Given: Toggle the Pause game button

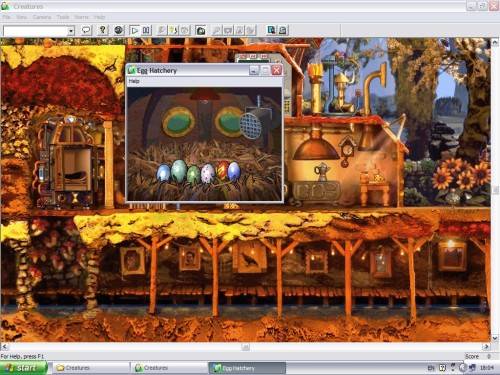Looking at the screenshot, I should (x=146, y=30).
